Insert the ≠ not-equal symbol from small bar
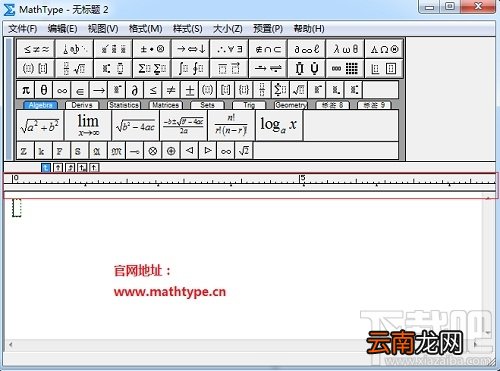 click(171, 90)
